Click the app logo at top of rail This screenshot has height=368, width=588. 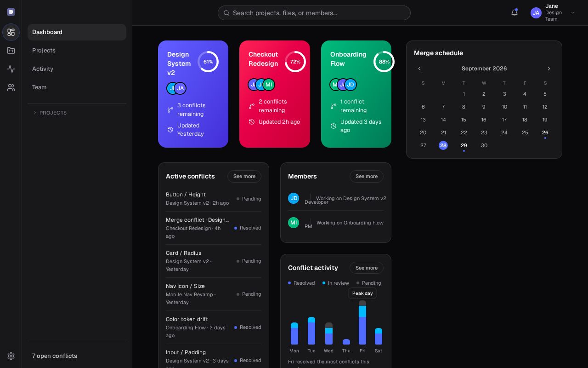[x=11, y=12]
